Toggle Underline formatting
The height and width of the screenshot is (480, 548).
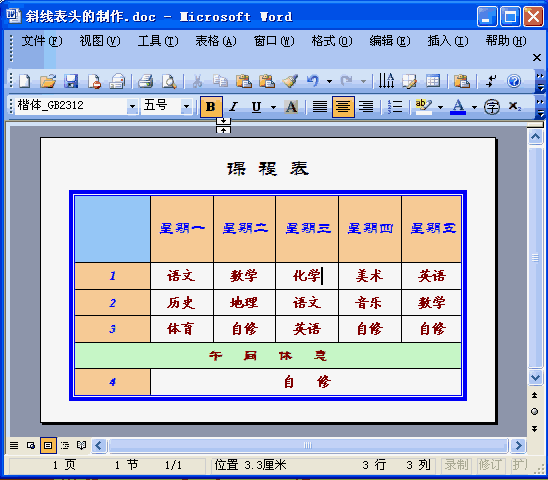tap(256, 107)
